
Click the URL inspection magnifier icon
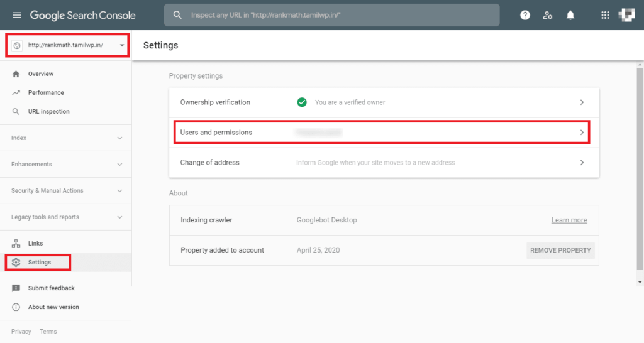[16, 112]
